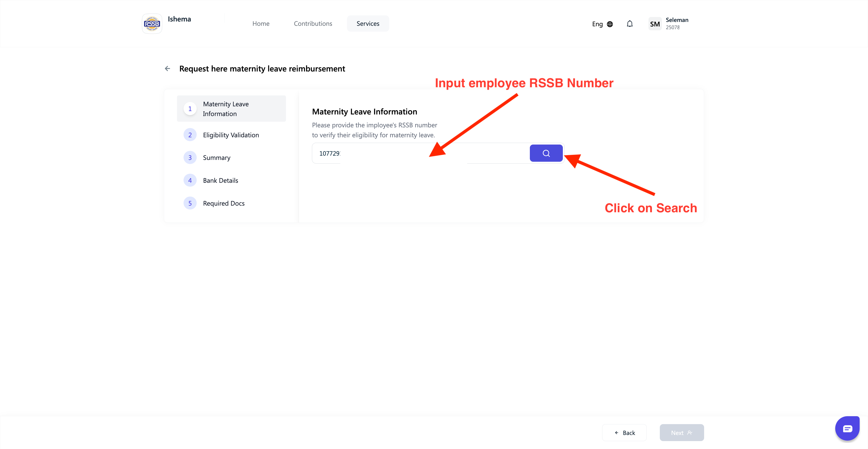Open the chat support bubble
This screenshot has height=449, width=868.
click(847, 428)
